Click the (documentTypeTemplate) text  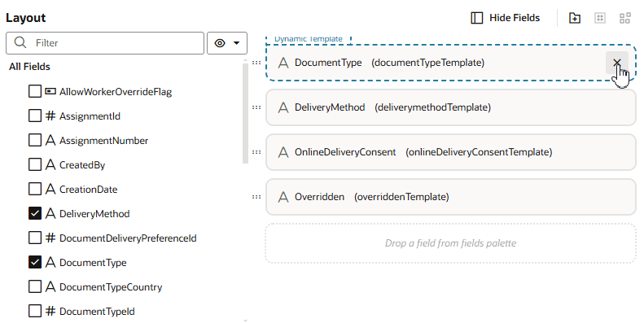(x=428, y=63)
